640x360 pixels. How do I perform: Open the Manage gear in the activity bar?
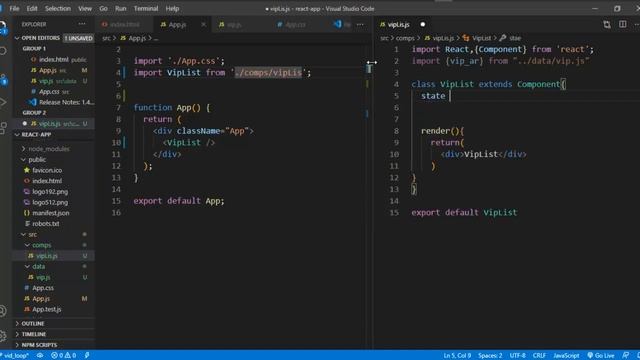click(3, 336)
